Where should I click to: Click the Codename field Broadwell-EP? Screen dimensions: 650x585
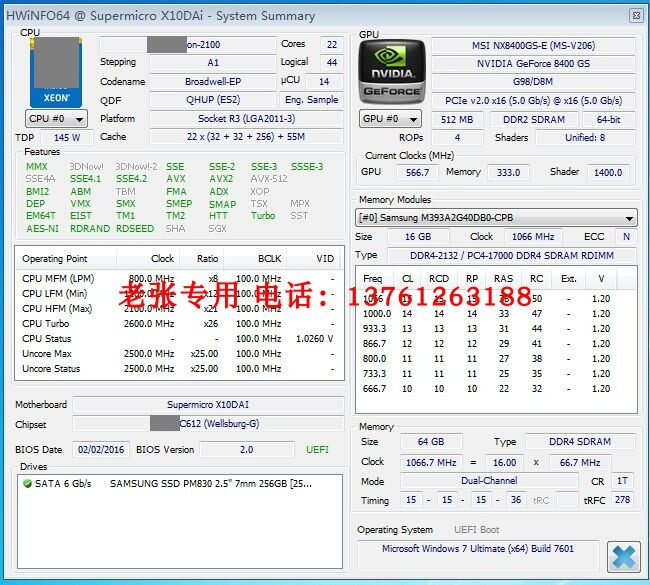click(213, 82)
